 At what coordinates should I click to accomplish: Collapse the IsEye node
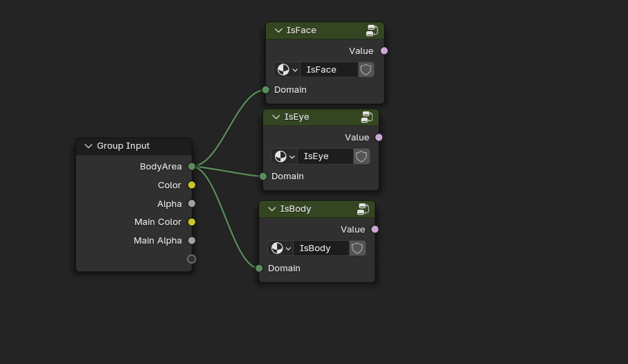[x=276, y=117]
